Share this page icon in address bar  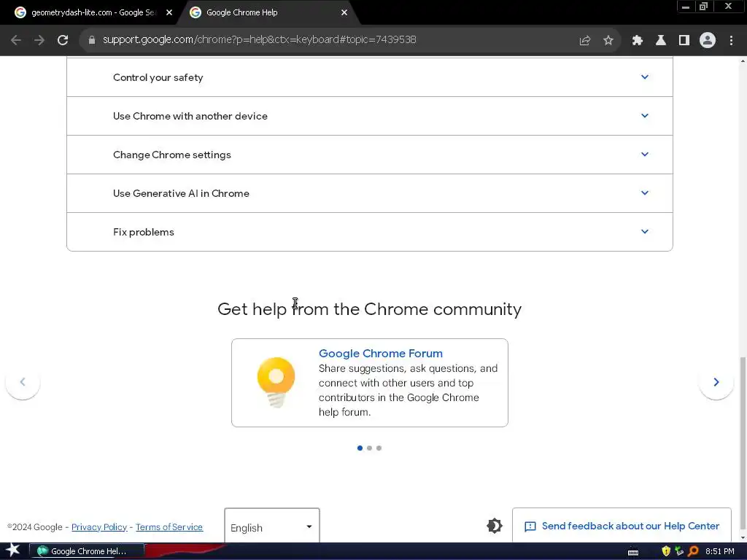coord(585,41)
